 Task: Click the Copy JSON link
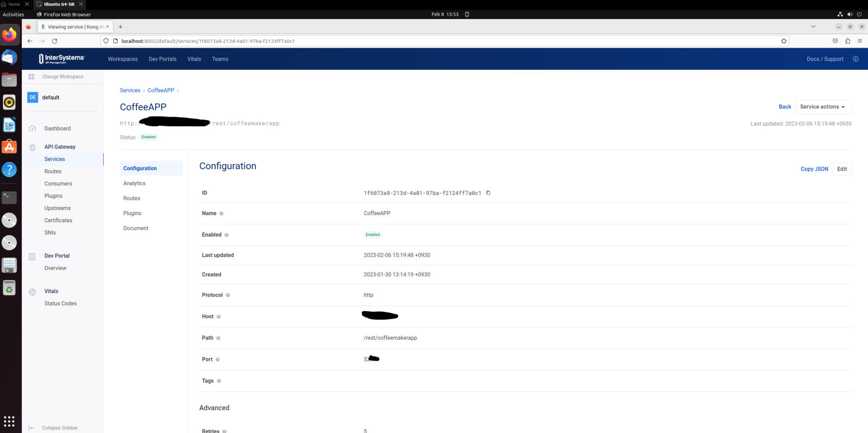[x=814, y=169]
